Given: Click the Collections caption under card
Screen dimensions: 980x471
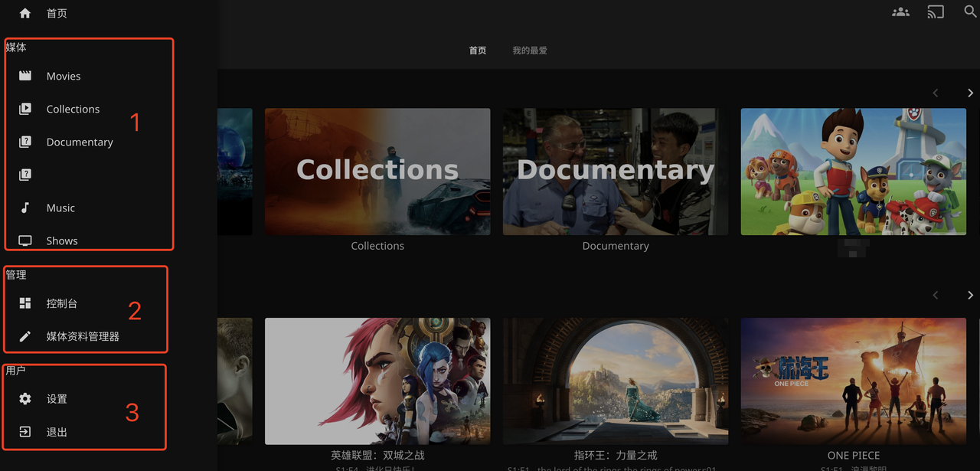Looking at the screenshot, I should pyautogui.click(x=377, y=246).
